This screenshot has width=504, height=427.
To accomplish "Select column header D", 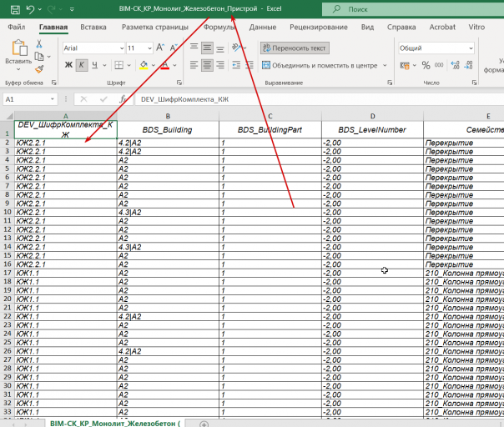I will click(x=372, y=116).
